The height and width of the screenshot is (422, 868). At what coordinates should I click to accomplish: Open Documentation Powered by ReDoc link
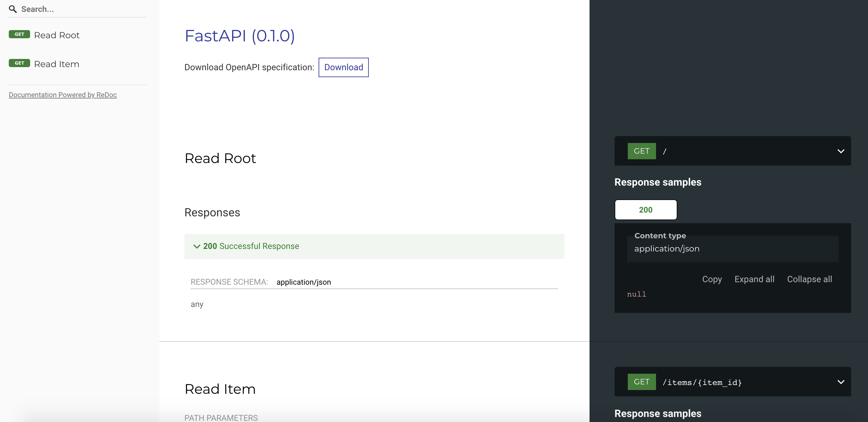point(63,95)
